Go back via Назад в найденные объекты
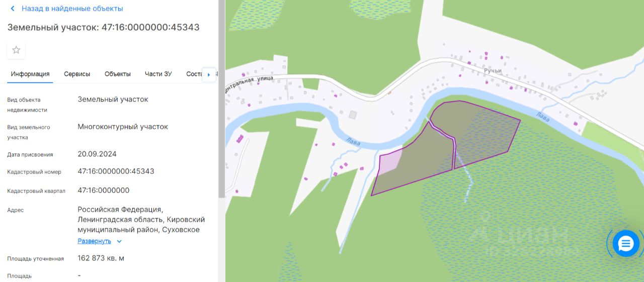Screen dimensions: 644x282 [72, 9]
